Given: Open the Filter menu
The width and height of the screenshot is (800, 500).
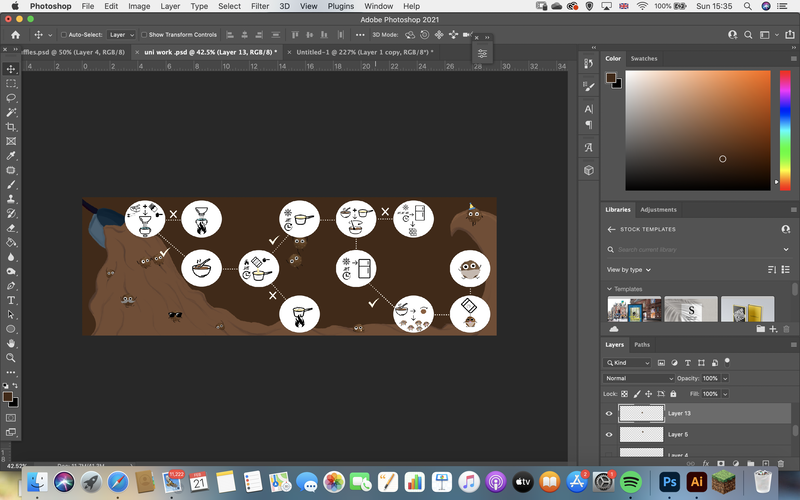Looking at the screenshot, I should [x=260, y=6].
